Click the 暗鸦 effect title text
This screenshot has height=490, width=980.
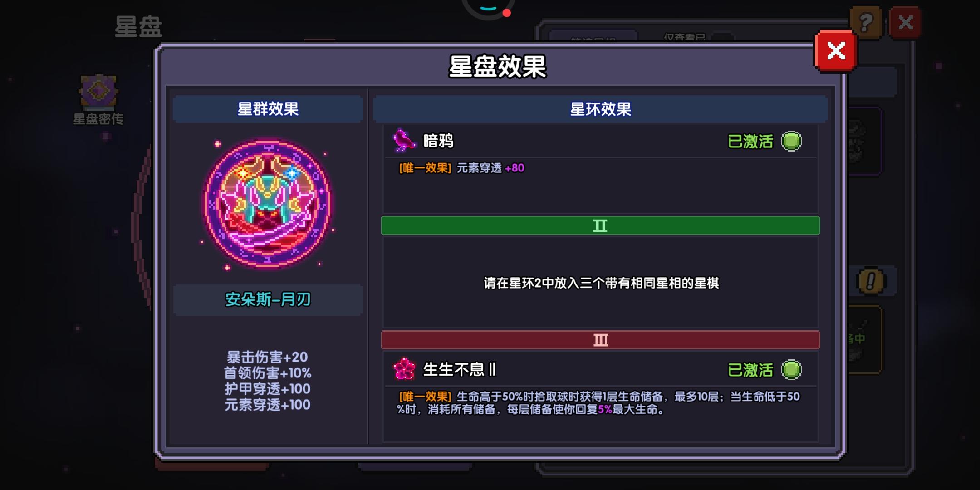coord(438,141)
